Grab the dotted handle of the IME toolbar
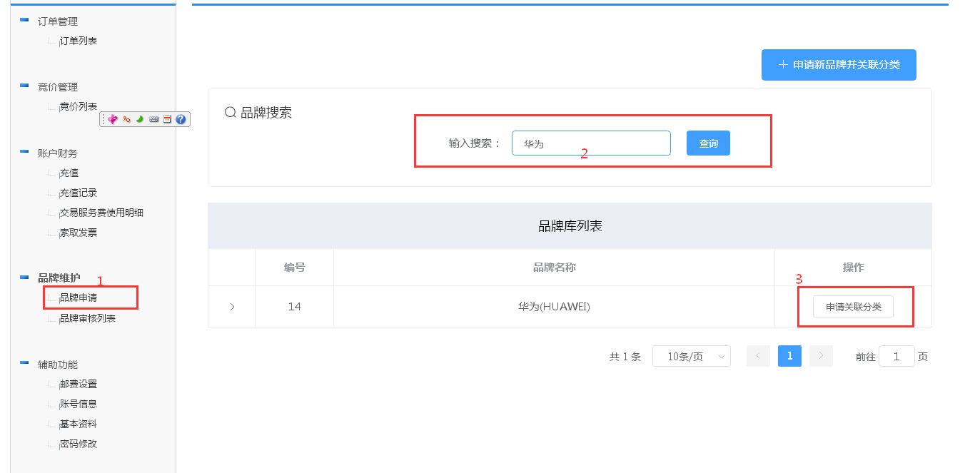The width and height of the screenshot is (980, 473). (x=103, y=119)
